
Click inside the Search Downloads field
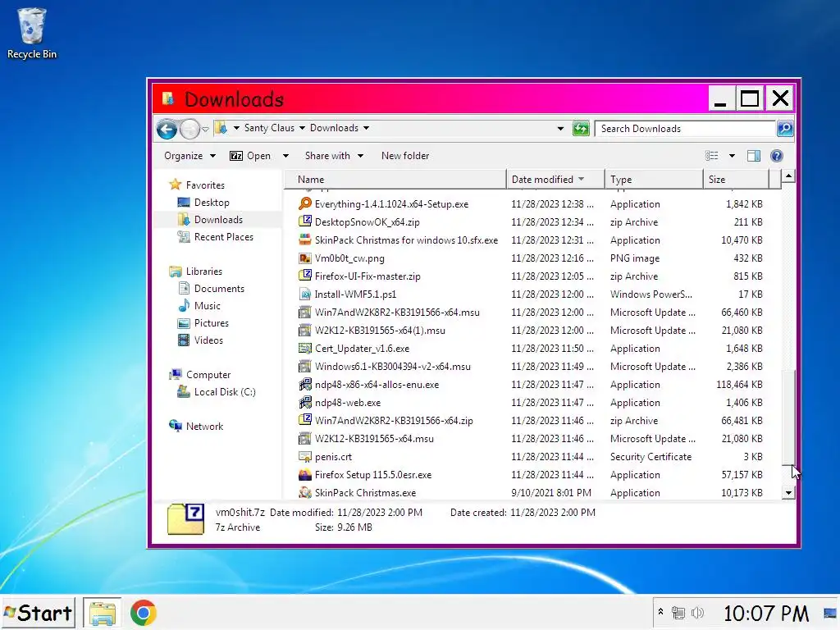pos(685,129)
